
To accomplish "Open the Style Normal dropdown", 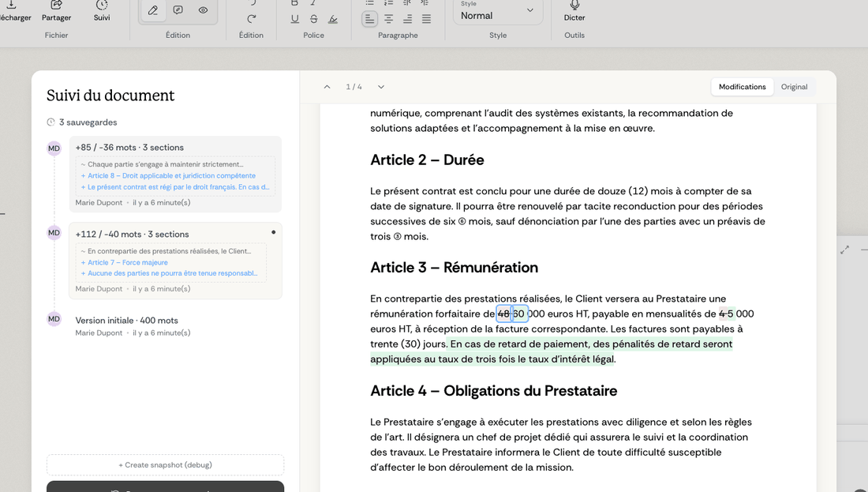I will point(497,12).
